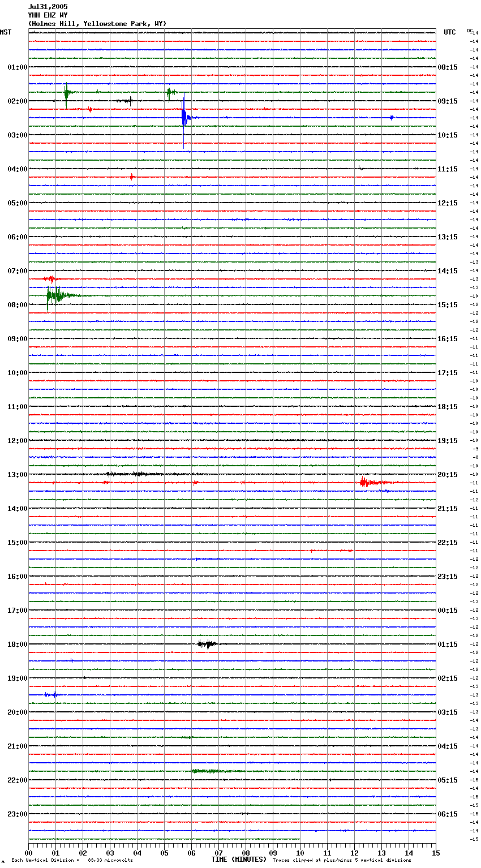Click the TIME (MINUTES) axis title
Image resolution: width=481 pixels, height=868 pixels.
(x=239, y=860)
